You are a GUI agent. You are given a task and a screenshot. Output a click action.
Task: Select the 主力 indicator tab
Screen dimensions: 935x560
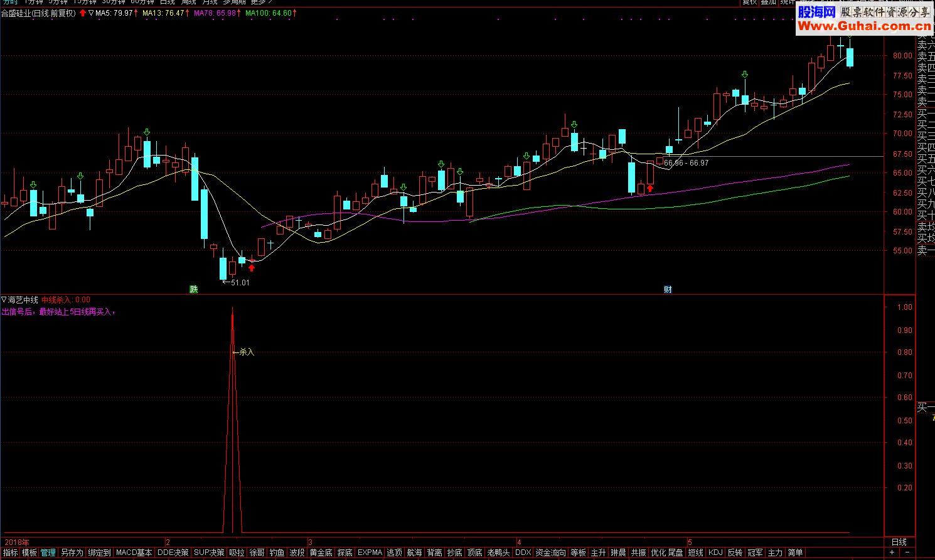point(775,552)
